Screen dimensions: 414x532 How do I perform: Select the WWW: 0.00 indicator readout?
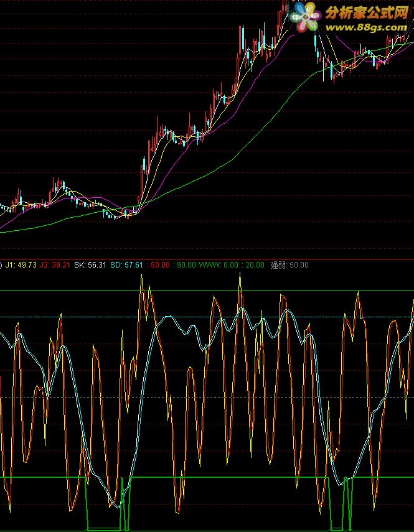219,265
